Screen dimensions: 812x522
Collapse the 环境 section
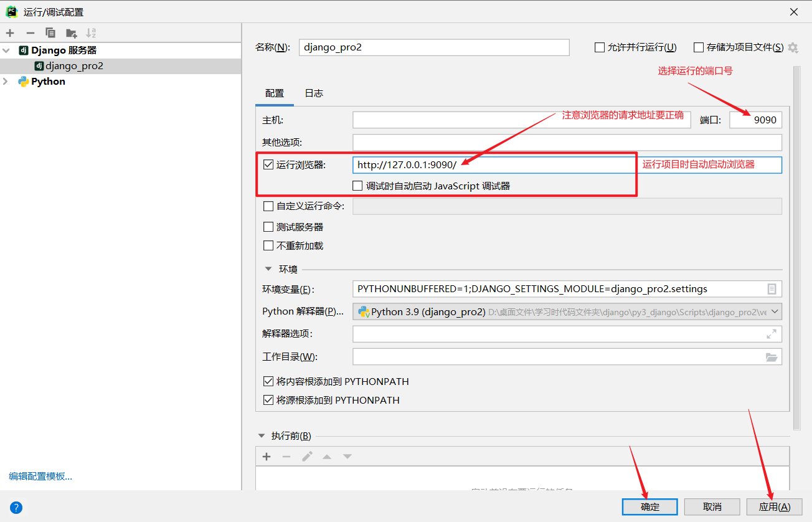268,269
